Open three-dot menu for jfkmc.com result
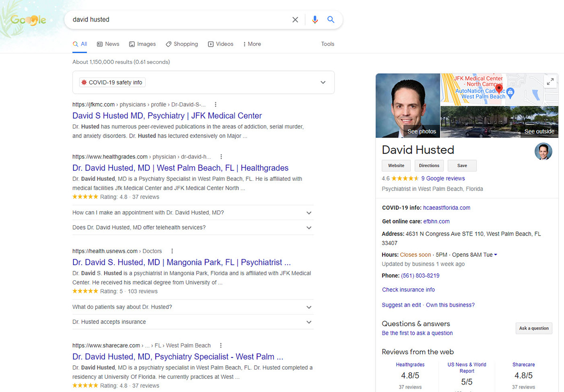The height and width of the screenshot is (392, 564). [x=216, y=105]
